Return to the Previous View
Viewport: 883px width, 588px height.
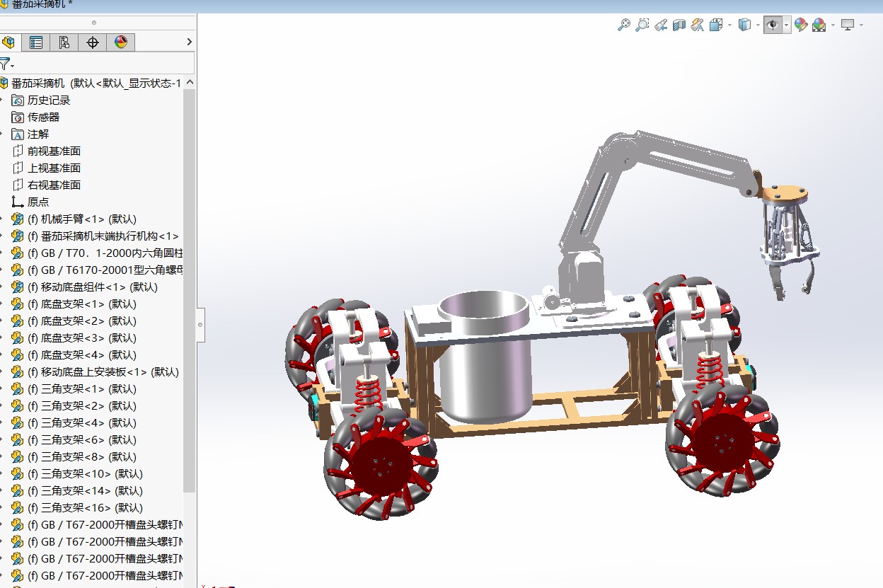[660, 25]
